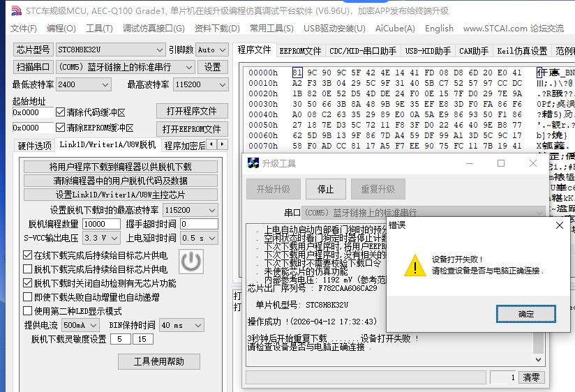Switch to CDC/HID-串口助手 tab
The height and width of the screenshot is (392, 575).
pos(363,51)
